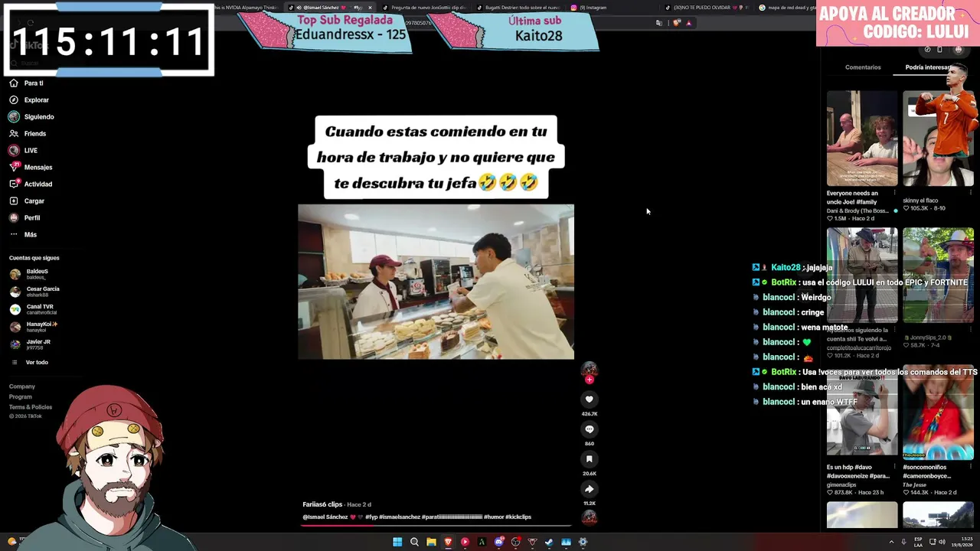
Task: Open the 'skinny el flaco' video thumbnail
Action: point(938,138)
